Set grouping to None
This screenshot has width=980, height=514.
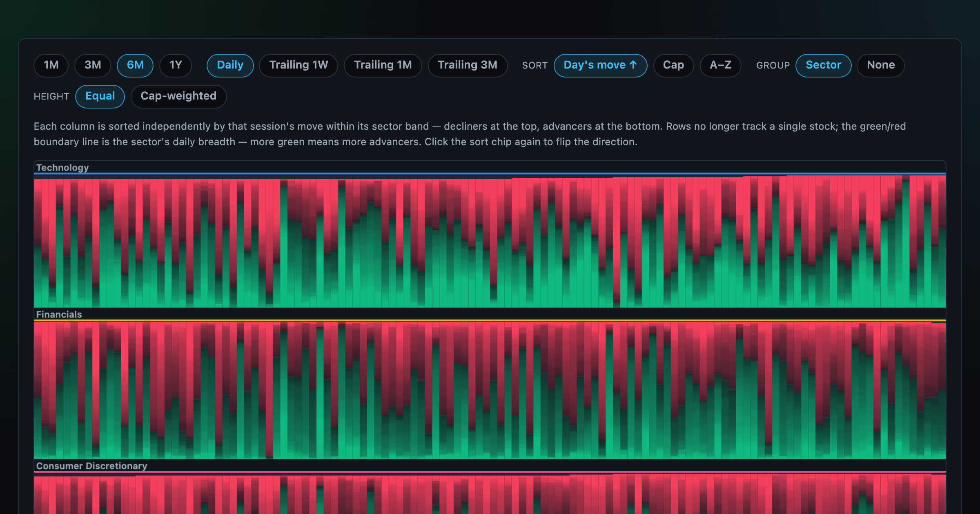(881, 65)
